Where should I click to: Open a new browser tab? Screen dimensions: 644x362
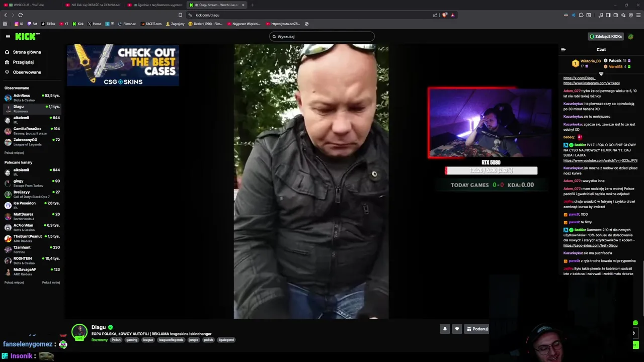coord(253,5)
